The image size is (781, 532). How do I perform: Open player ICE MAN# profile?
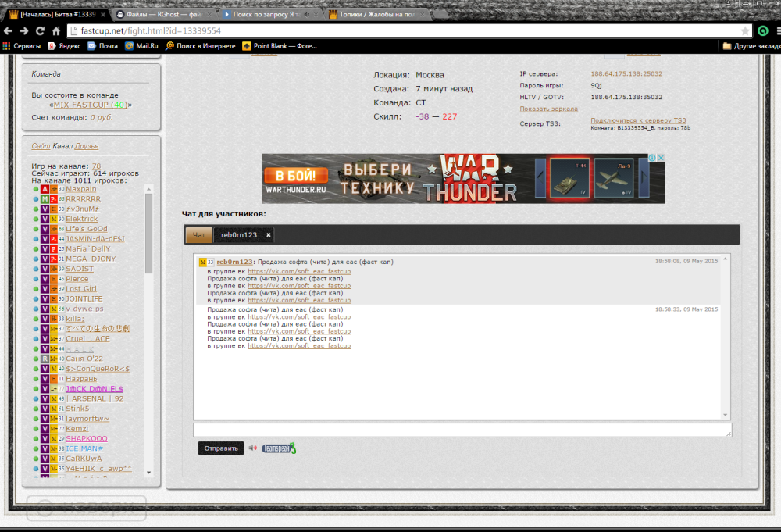tap(84, 448)
